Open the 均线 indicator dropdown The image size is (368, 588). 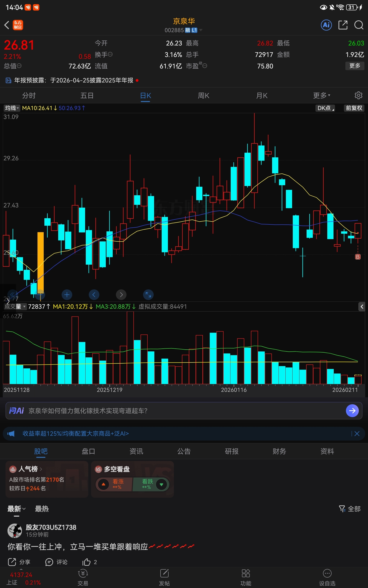click(12, 108)
